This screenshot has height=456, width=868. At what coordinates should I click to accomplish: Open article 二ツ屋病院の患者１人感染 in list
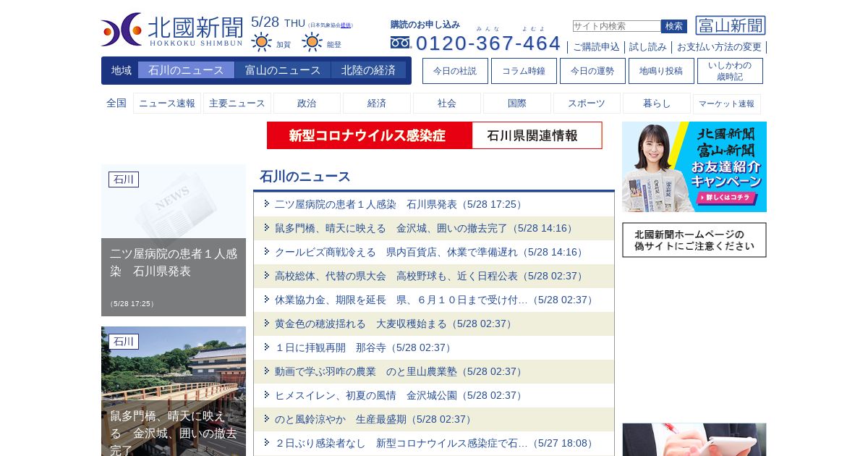[x=399, y=205]
